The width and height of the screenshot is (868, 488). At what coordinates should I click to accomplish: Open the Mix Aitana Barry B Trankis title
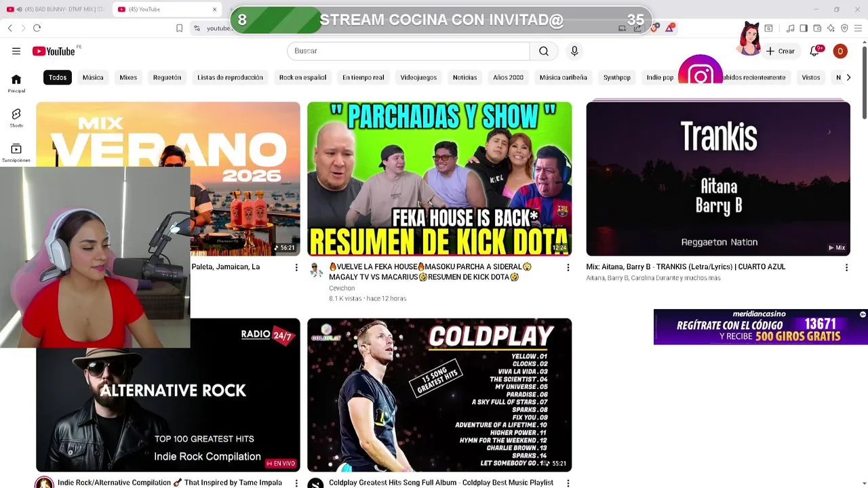click(x=686, y=267)
